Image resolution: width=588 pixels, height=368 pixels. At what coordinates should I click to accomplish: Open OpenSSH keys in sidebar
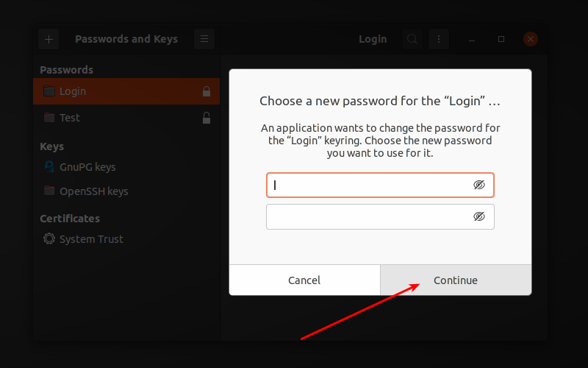pos(93,191)
